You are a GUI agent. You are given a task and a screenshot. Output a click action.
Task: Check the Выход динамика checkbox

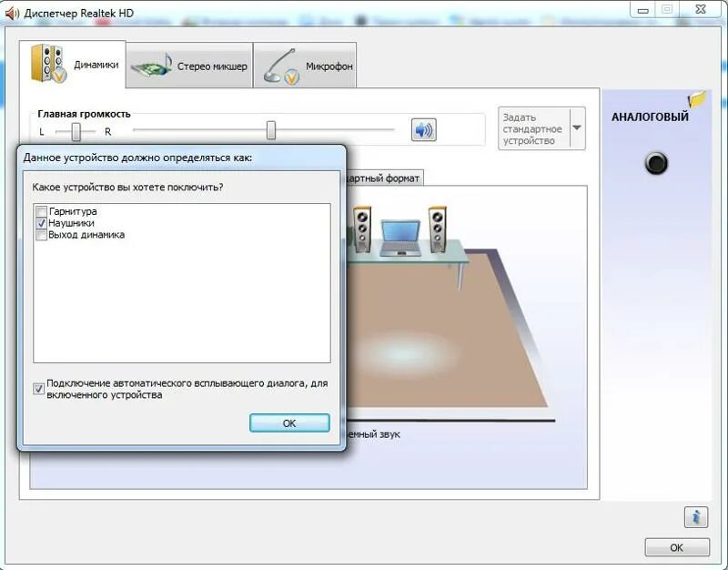[41, 235]
